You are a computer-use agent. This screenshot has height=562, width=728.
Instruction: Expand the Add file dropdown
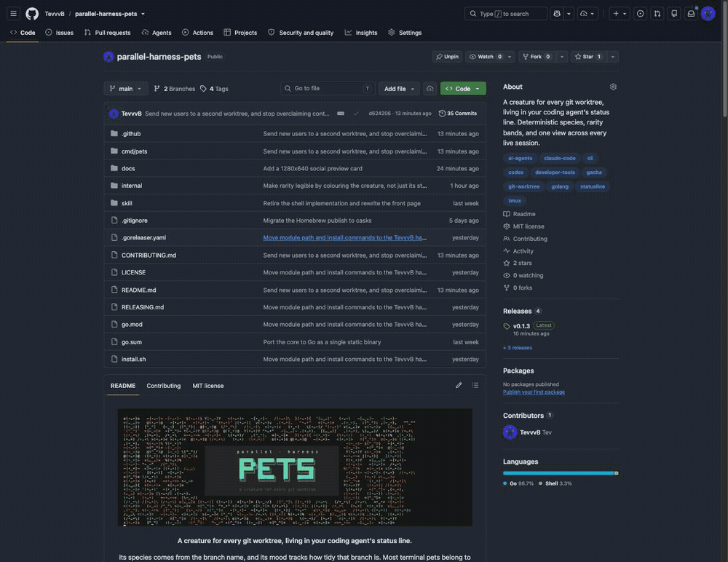coord(399,88)
